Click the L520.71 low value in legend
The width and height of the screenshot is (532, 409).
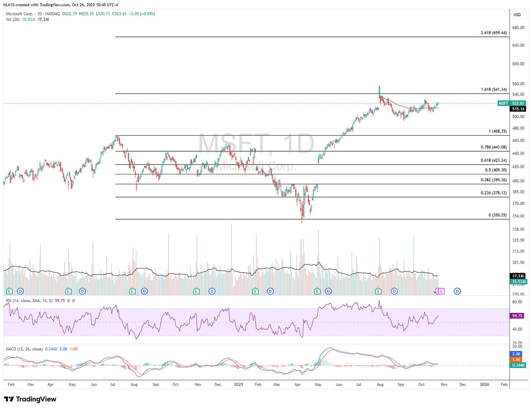(x=103, y=14)
